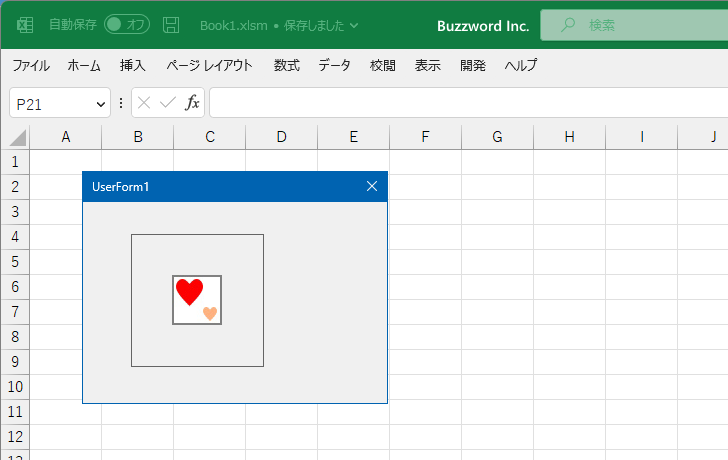Click the formula bar input area

point(468,103)
